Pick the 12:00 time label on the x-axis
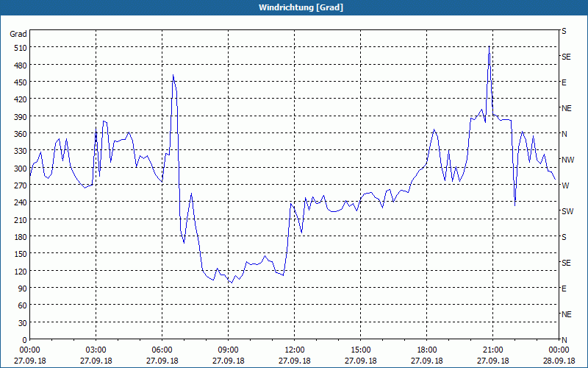The image size is (588, 368). [x=295, y=350]
